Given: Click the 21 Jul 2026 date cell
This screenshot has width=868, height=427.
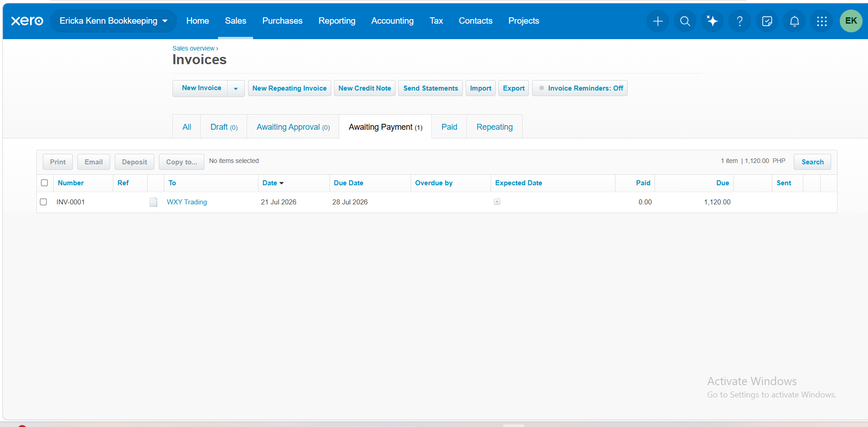Looking at the screenshot, I should tap(279, 202).
